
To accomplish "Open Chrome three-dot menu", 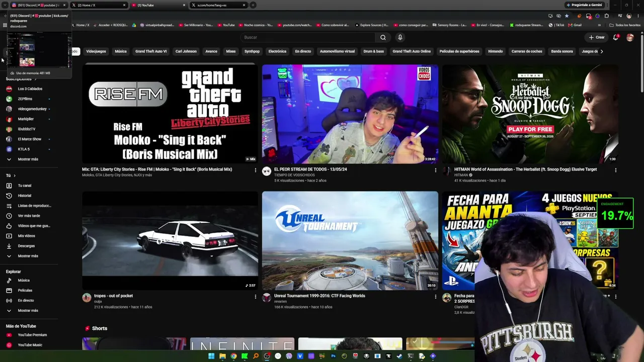I will tap(637, 16).
